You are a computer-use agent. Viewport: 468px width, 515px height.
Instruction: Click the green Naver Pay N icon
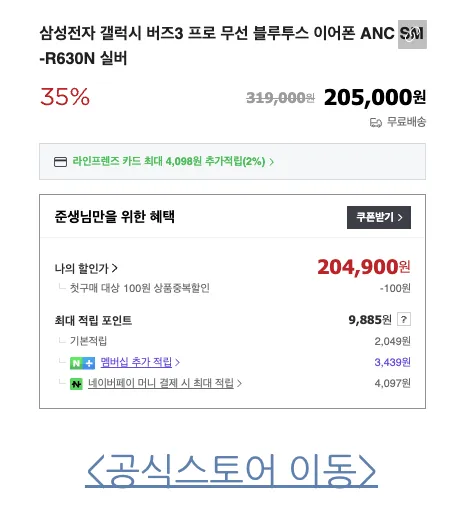[x=76, y=384]
